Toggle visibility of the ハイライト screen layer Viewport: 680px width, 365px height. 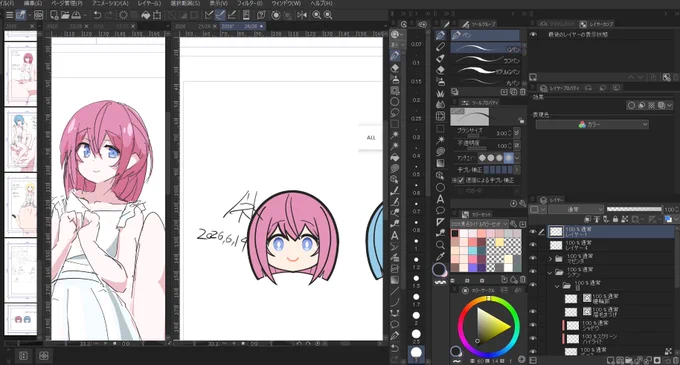pos(533,339)
